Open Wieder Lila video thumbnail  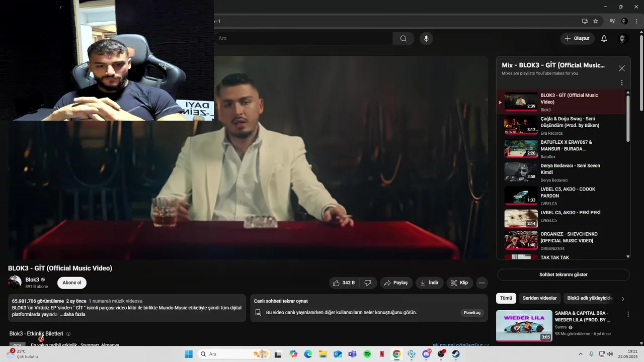(x=524, y=326)
